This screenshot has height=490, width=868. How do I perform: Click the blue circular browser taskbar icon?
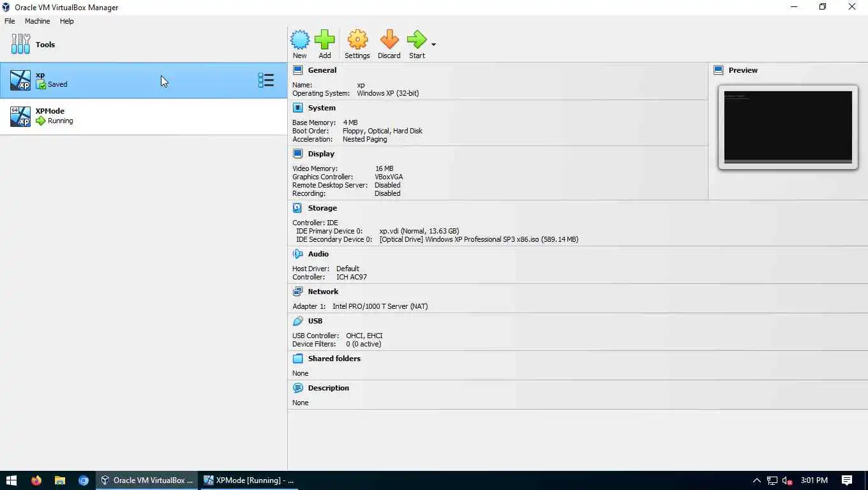[x=84, y=480]
